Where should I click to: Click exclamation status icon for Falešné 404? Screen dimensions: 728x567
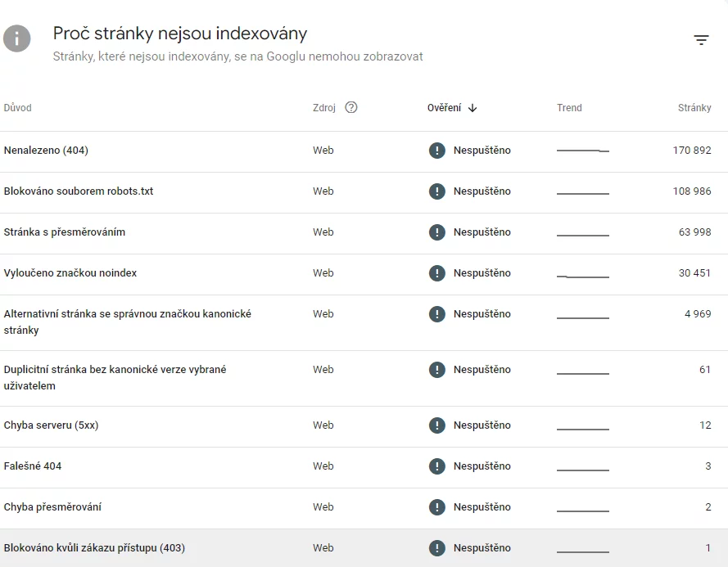point(437,466)
